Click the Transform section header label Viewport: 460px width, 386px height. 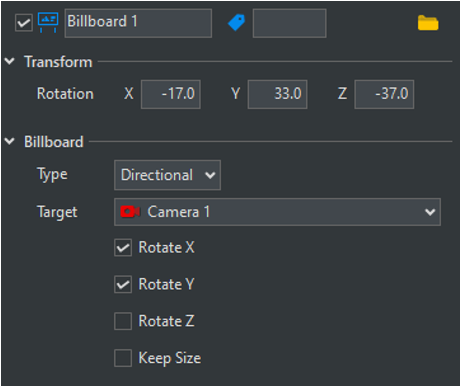(58, 62)
